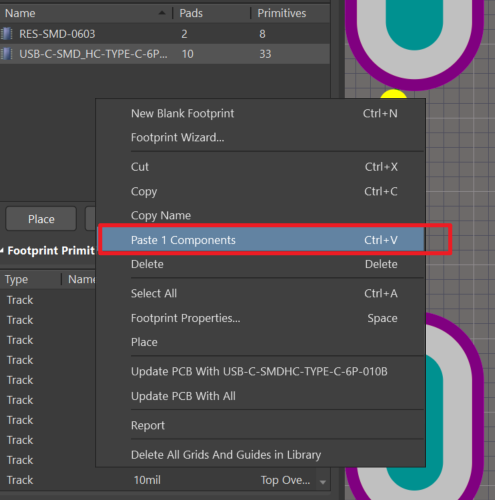Click the USB-C-SMD footprint row icon
The height and width of the screenshot is (500, 495).
(7, 54)
